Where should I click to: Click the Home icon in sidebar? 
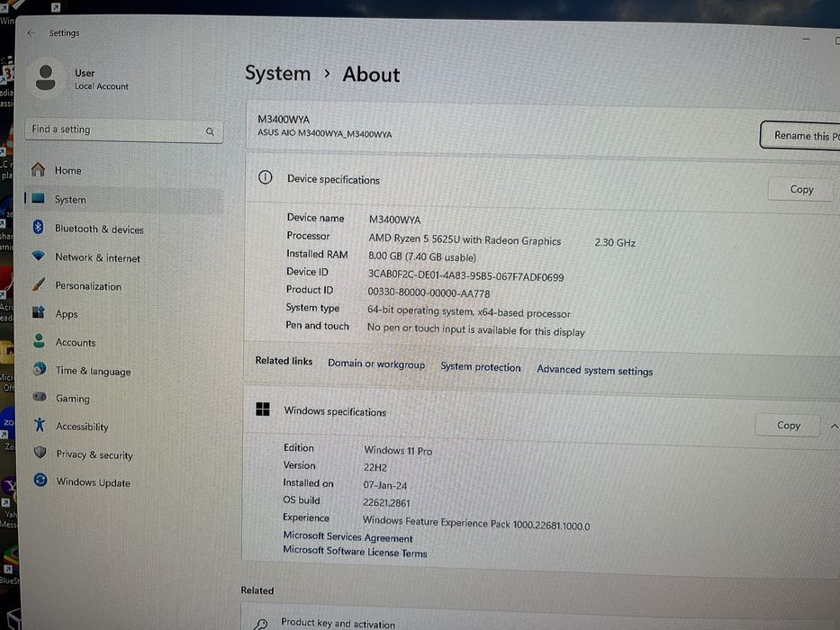coord(38,169)
